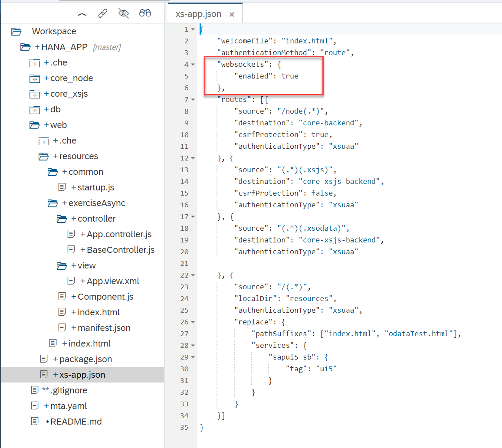Click the Workspace folder icon
Viewport: 502px width, 448px height.
(16, 31)
